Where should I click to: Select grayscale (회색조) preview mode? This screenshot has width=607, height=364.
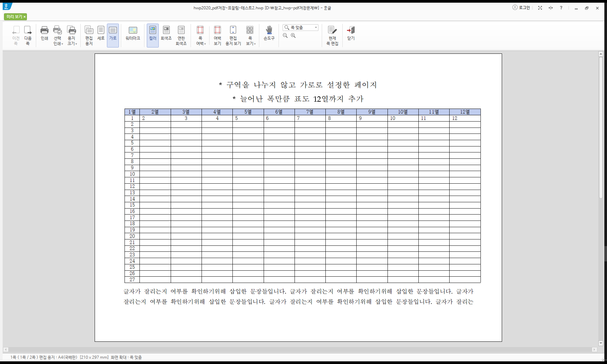click(x=166, y=33)
